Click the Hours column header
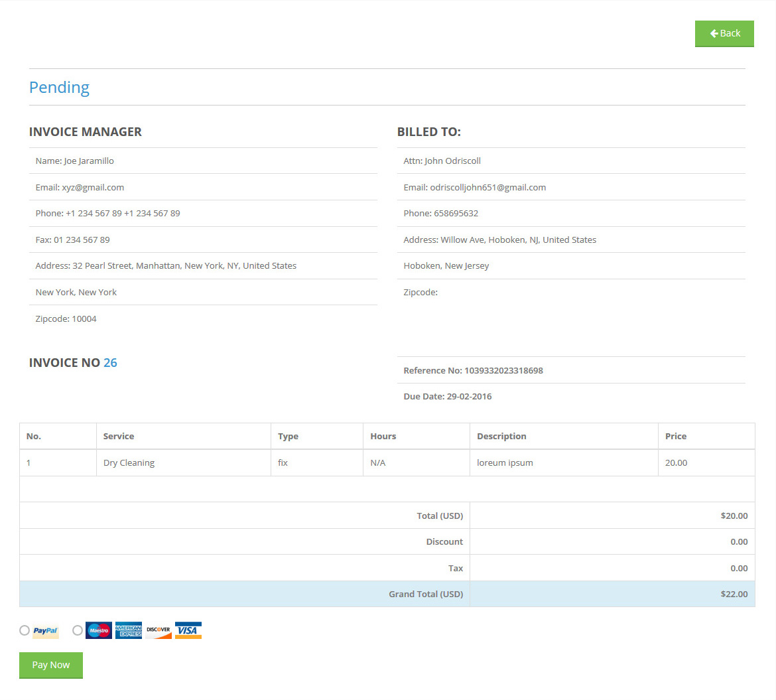Viewport: 776px width, 700px height. 383,437
